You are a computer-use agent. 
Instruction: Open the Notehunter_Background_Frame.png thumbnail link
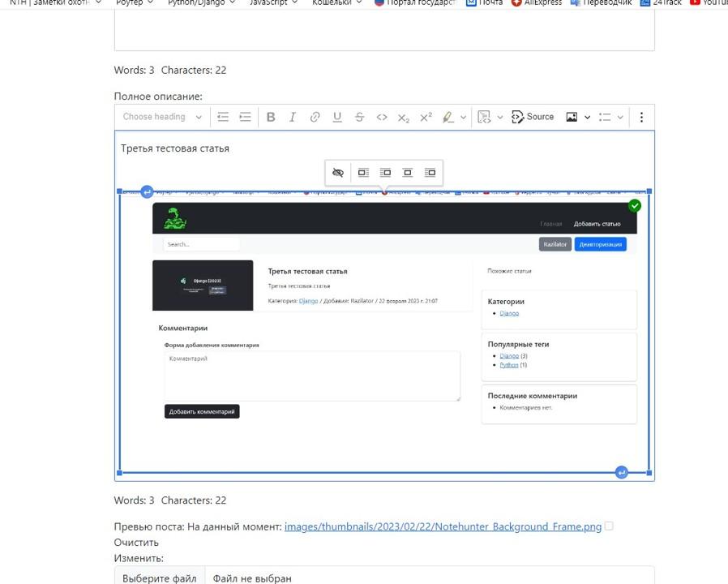click(x=443, y=526)
